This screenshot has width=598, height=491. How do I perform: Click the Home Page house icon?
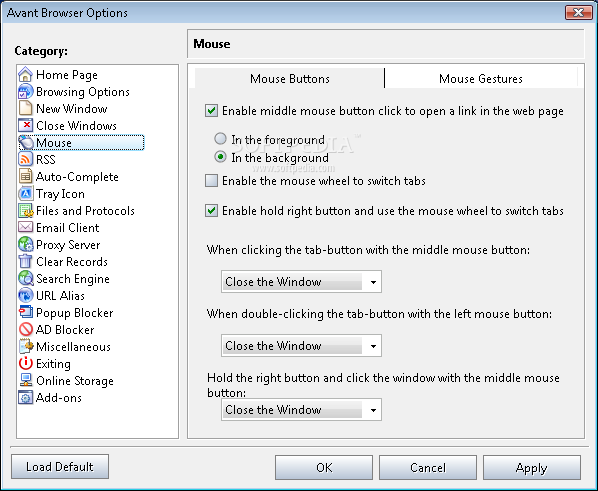26,74
